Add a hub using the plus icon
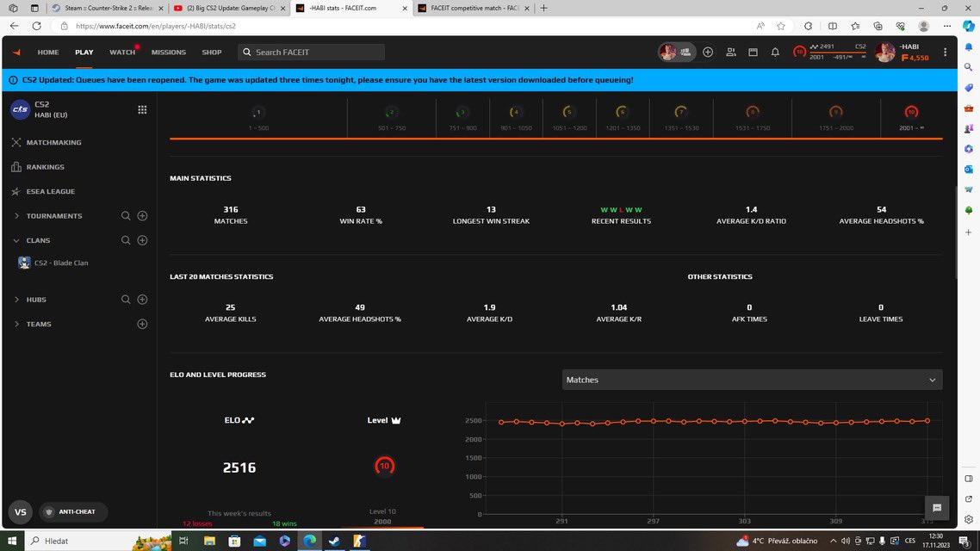The height and width of the screenshot is (551, 980). (142, 300)
